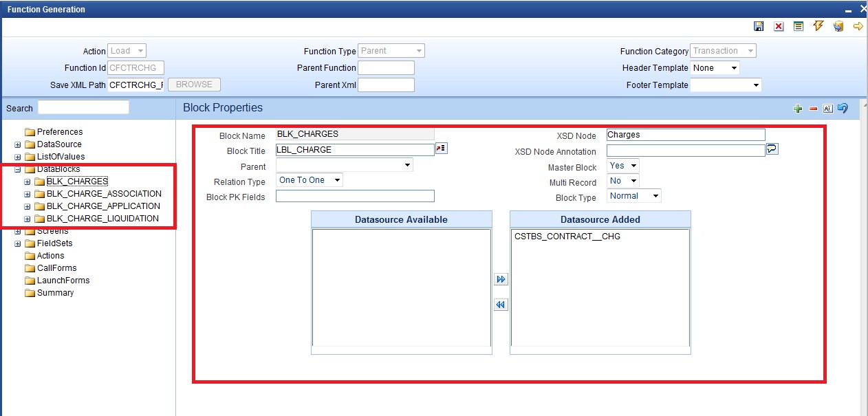Select the LaunchForms tree item
Screen dimensions: 868x416
[x=63, y=281]
